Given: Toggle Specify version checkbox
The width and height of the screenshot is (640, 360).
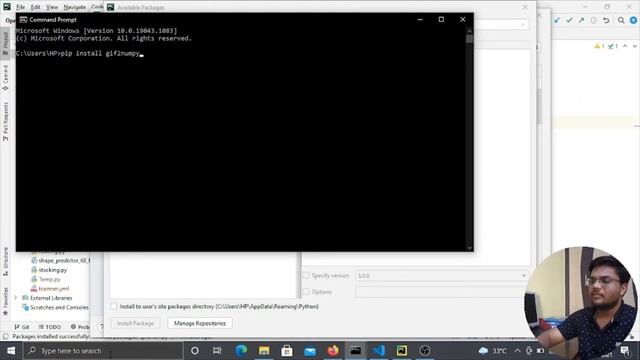Looking at the screenshot, I should pos(306,276).
